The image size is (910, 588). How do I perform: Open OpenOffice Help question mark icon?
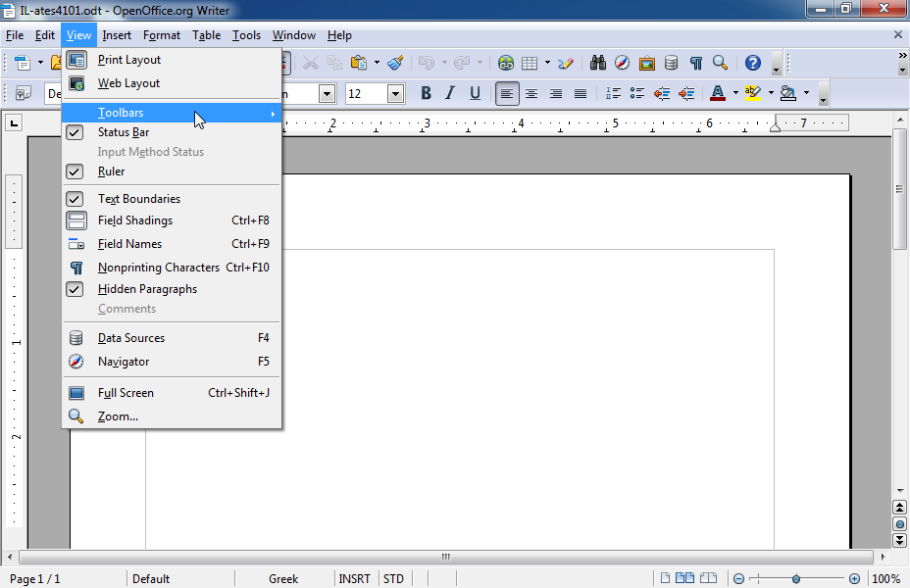[x=753, y=63]
